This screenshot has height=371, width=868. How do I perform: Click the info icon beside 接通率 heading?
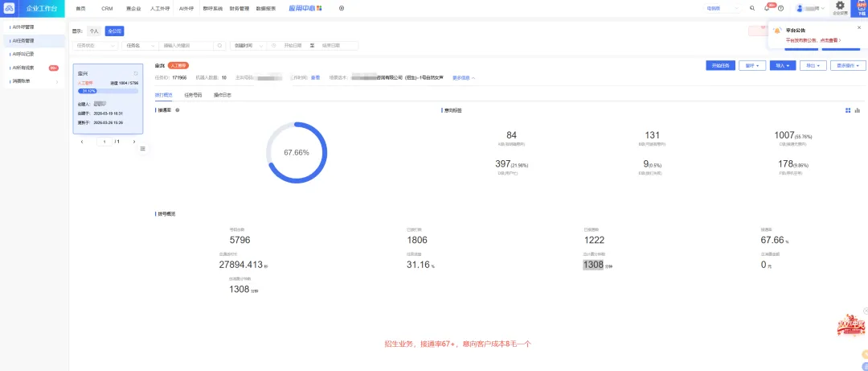pos(177,110)
